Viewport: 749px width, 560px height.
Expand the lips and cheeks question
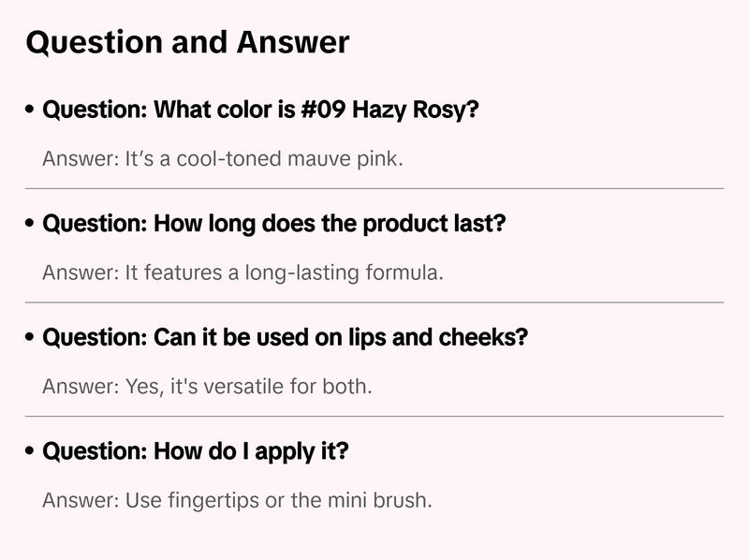286,338
